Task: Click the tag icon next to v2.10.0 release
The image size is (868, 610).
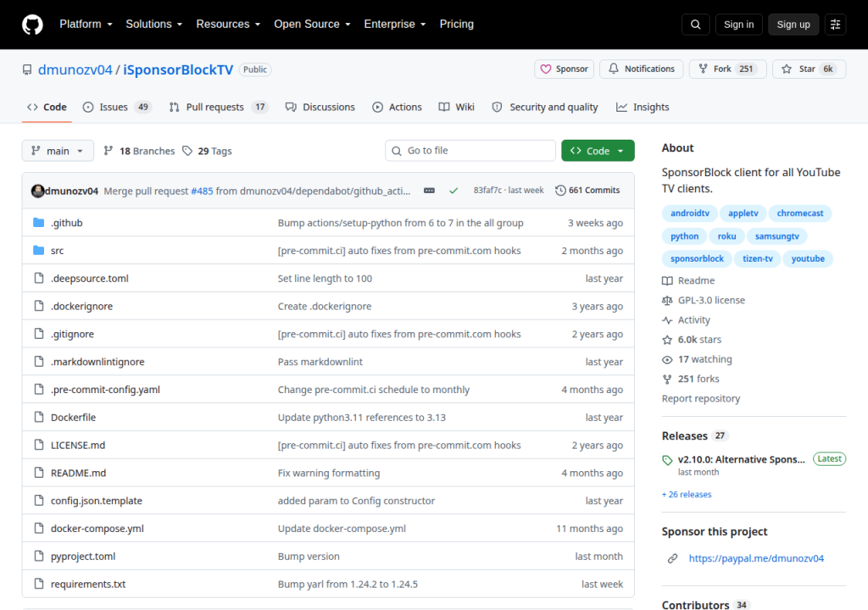Action: (667, 460)
